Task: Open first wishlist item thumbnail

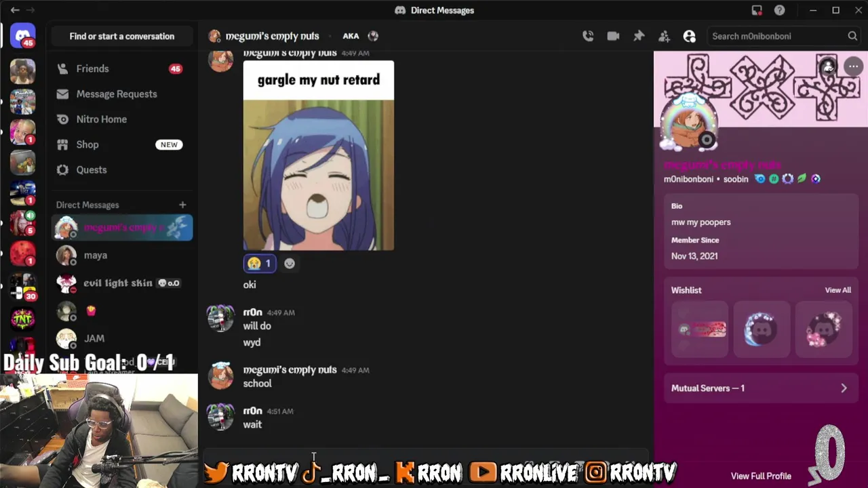Action: click(x=699, y=329)
